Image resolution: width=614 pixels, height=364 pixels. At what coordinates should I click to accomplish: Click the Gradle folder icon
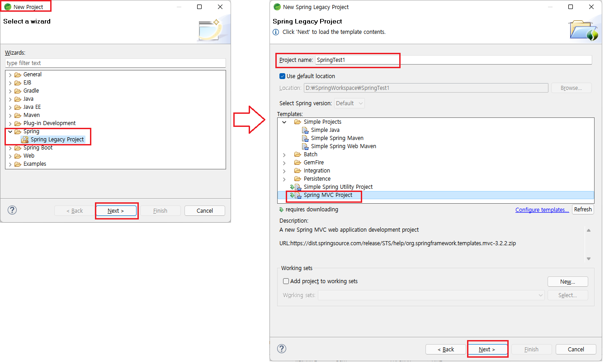click(18, 91)
